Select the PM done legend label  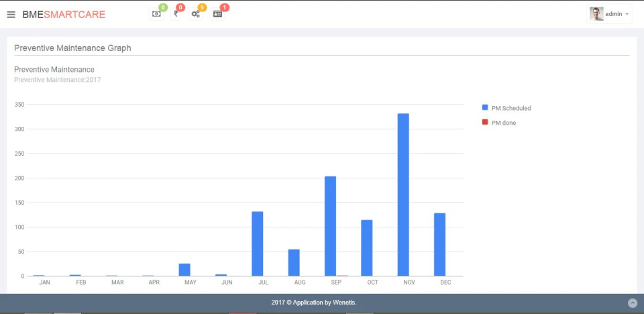click(x=504, y=123)
